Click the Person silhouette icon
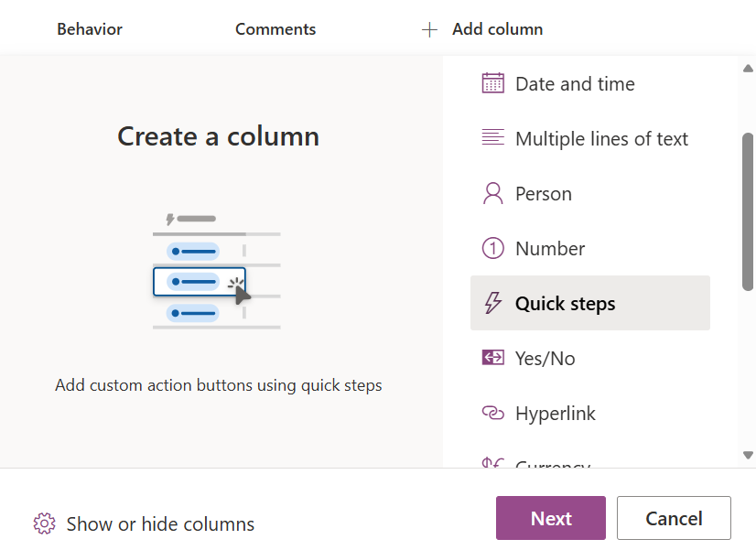The height and width of the screenshot is (550, 756). coord(493,193)
